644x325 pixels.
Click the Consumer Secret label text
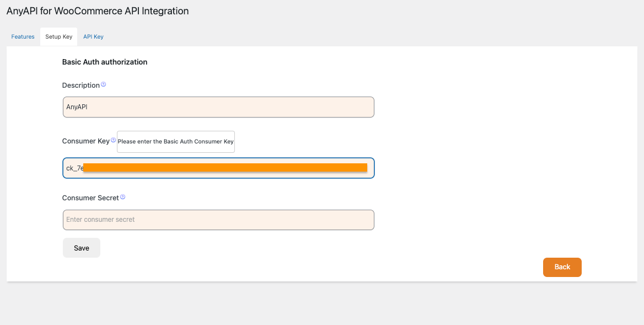pos(90,198)
